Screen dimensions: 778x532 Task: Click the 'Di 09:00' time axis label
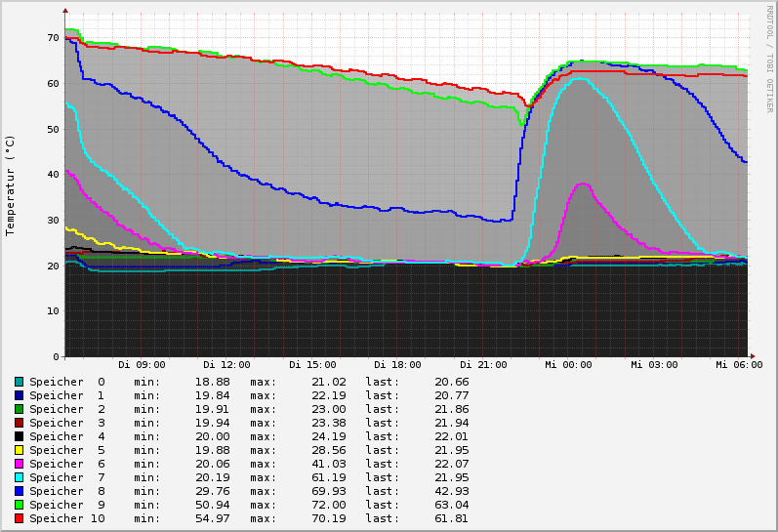coord(142,365)
